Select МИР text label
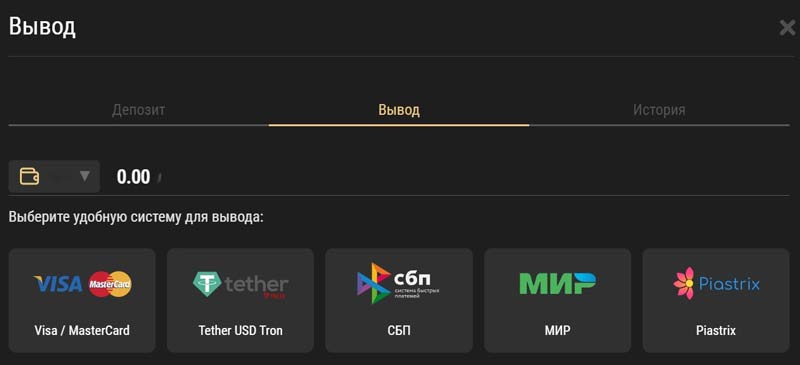This screenshot has height=365, width=800. pyautogui.click(x=557, y=330)
